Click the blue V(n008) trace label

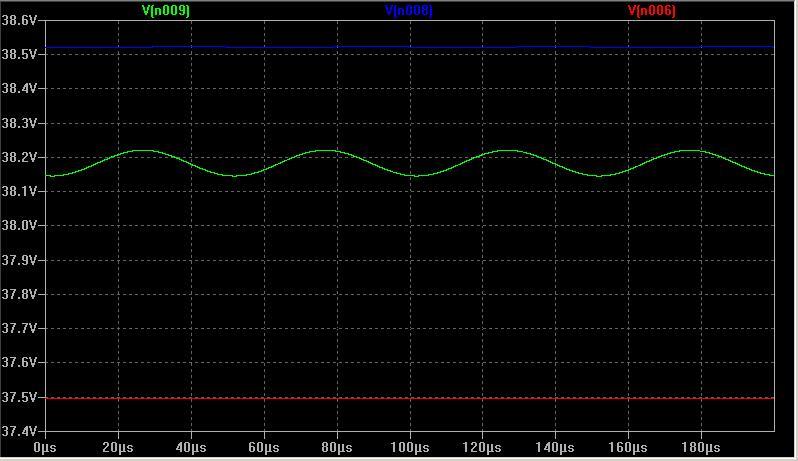tap(409, 11)
